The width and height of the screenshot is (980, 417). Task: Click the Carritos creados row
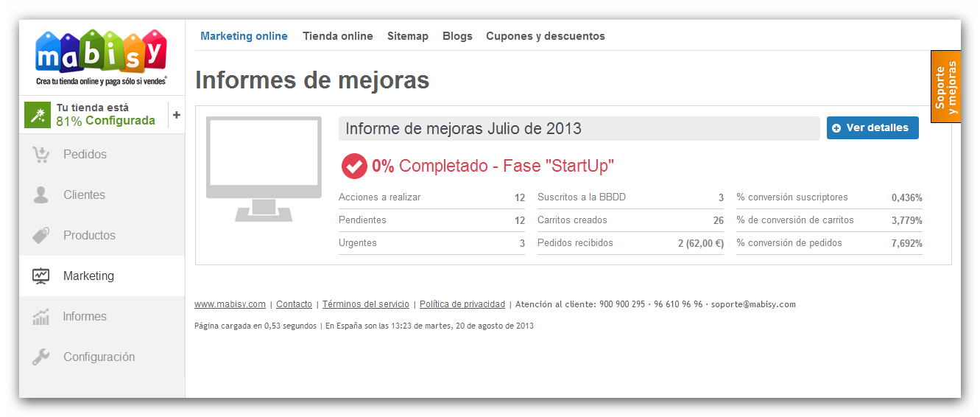pos(630,220)
